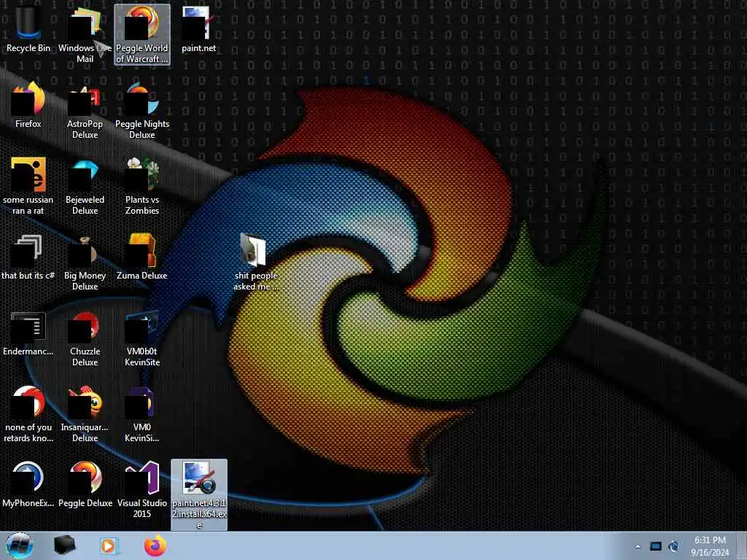
Task: Click the monitor icon in system tray
Action: pyautogui.click(x=656, y=546)
